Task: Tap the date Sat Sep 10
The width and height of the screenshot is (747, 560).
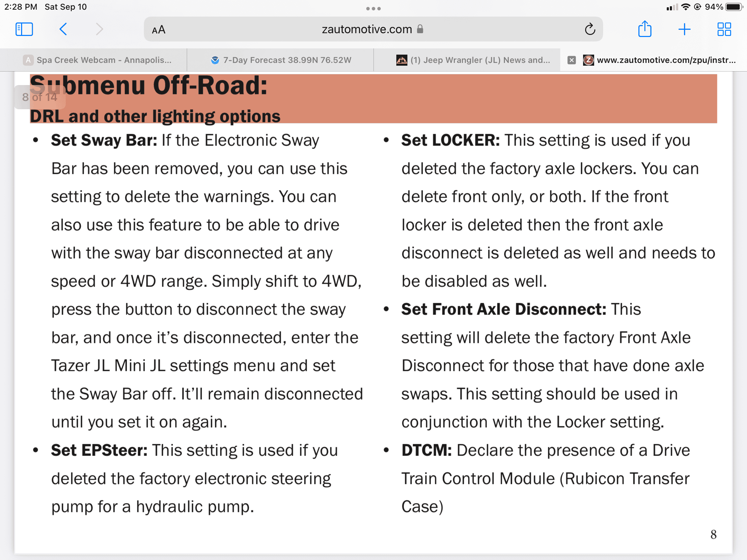Action: pos(66,7)
